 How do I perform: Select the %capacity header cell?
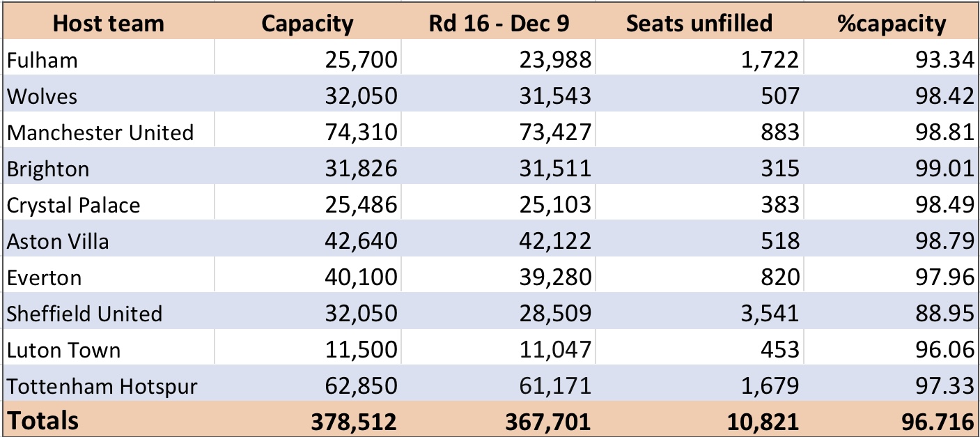tap(892, 24)
